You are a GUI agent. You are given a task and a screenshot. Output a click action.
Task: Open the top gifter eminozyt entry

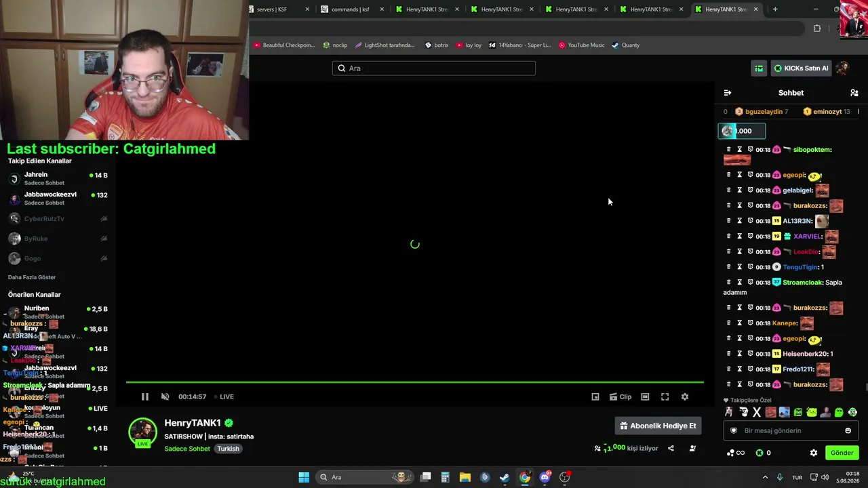tap(827, 111)
